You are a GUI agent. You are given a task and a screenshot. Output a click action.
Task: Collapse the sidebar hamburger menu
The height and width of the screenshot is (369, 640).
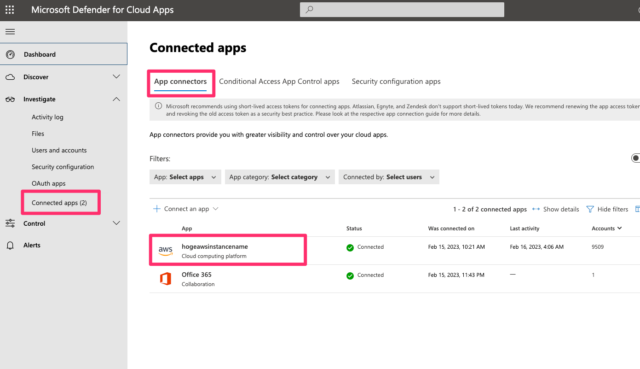[10, 32]
